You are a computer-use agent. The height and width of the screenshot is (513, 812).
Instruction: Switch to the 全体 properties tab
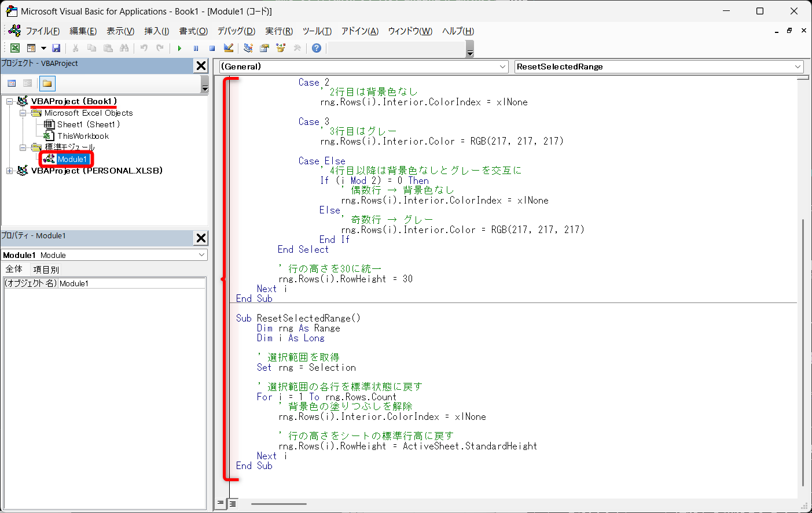pos(14,269)
